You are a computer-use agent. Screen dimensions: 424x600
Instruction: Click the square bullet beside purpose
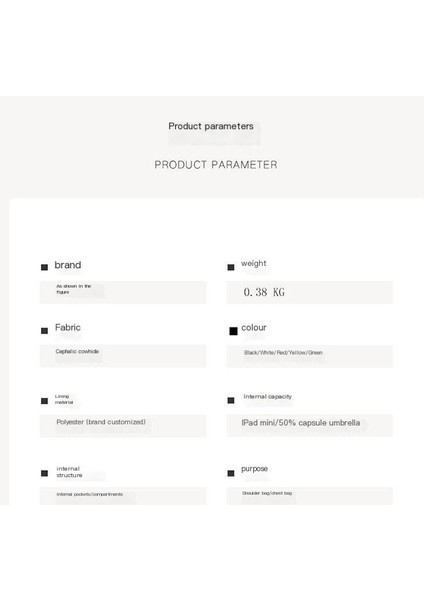[x=231, y=473]
